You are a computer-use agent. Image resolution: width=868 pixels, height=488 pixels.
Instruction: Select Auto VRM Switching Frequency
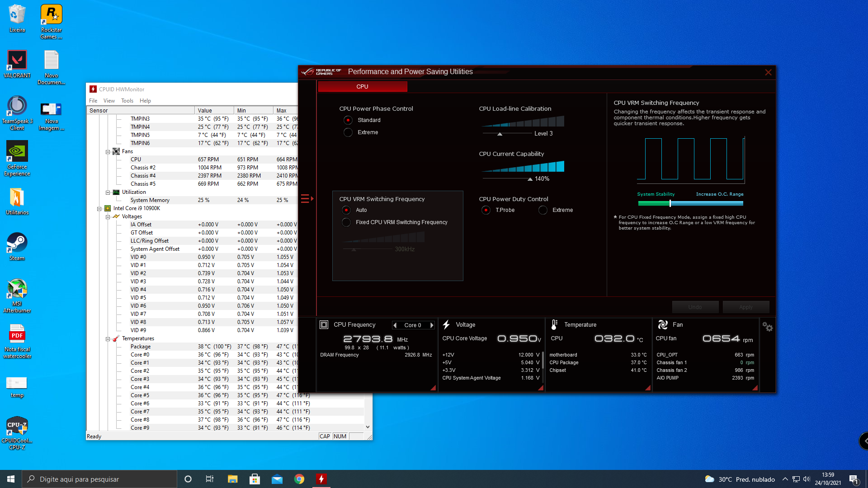pyautogui.click(x=346, y=210)
